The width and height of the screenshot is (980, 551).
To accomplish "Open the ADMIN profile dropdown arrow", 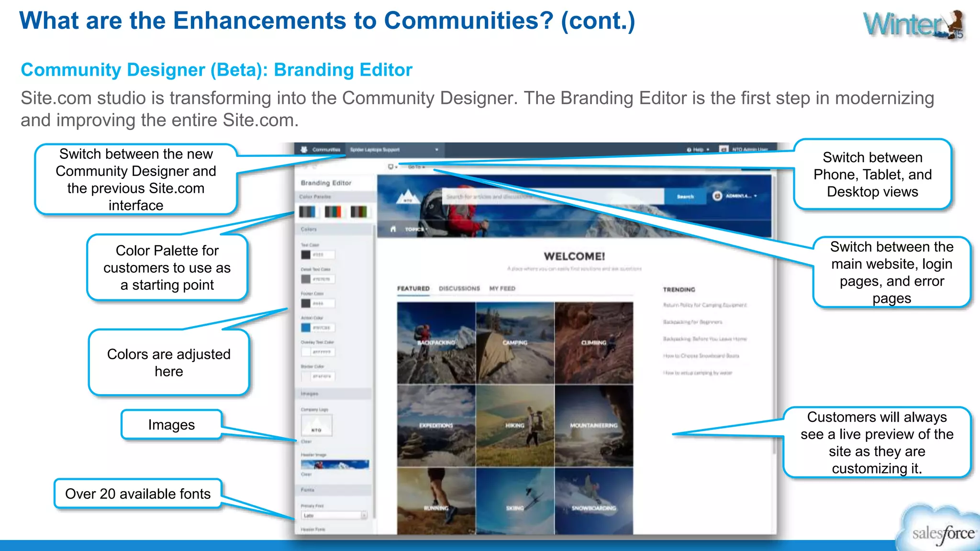I will click(756, 196).
